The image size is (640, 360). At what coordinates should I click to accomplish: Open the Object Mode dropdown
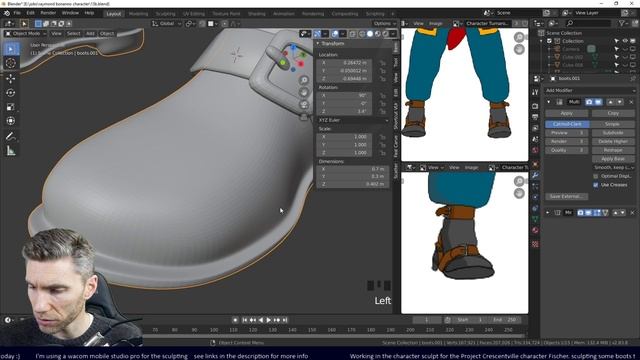pyautogui.click(x=25, y=33)
